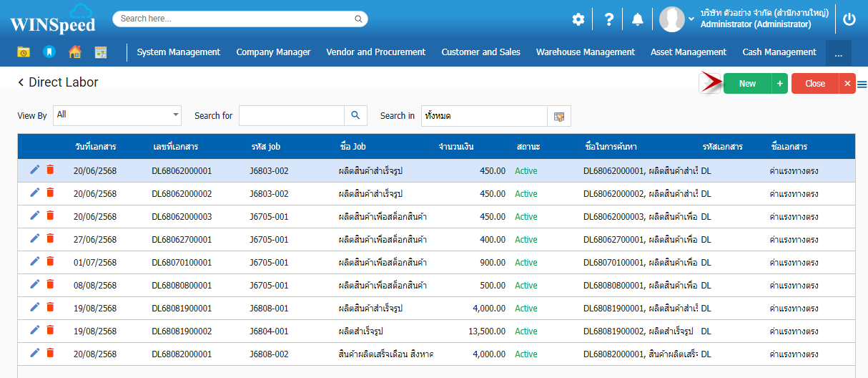Go to the Home icon
Screen dimensions: 868x378
[x=74, y=52]
